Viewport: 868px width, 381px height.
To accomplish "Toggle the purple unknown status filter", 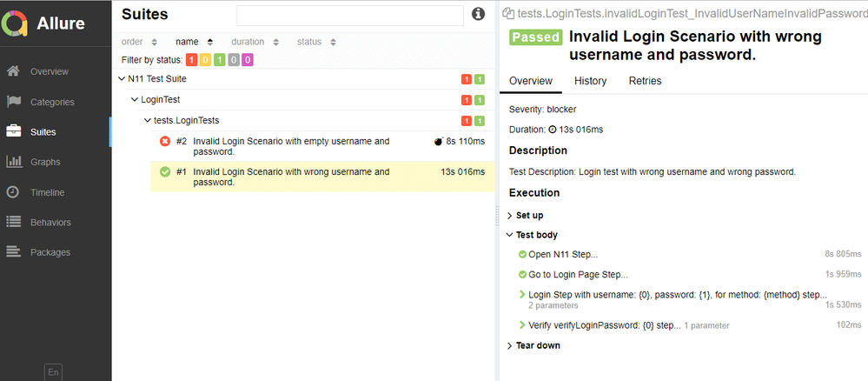I will pyautogui.click(x=248, y=59).
